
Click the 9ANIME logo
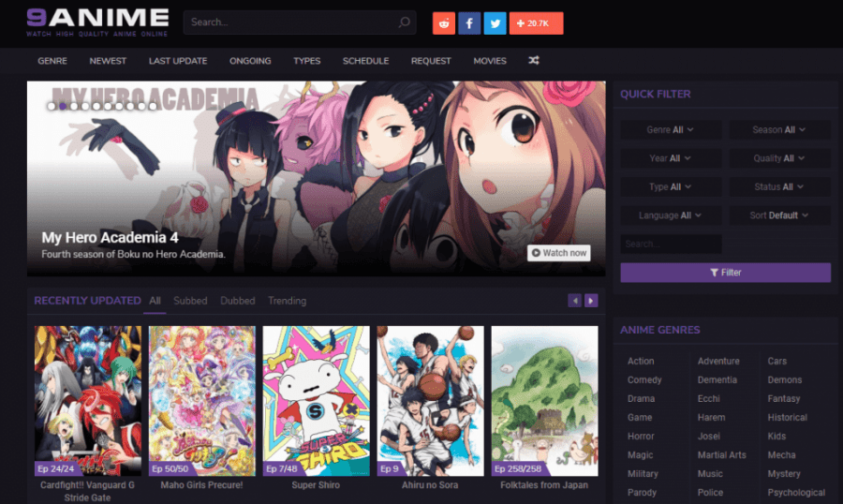pyautogui.click(x=97, y=22)
